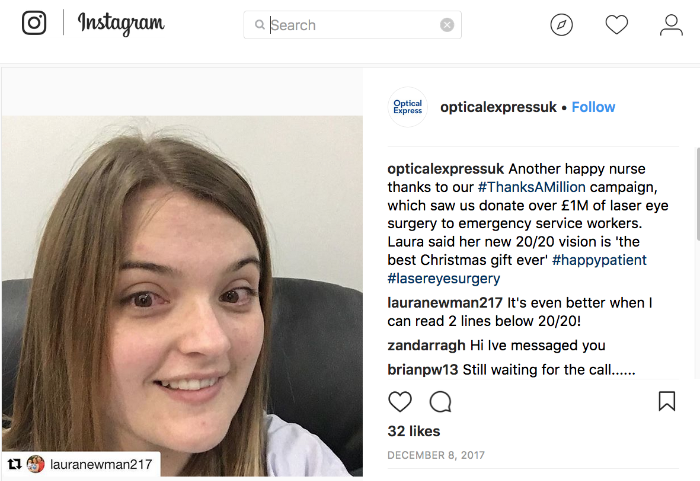This screenshot has width=700, height=481.
Task: Open commenter lauranewman217's profile
Action: click(445, 303)
